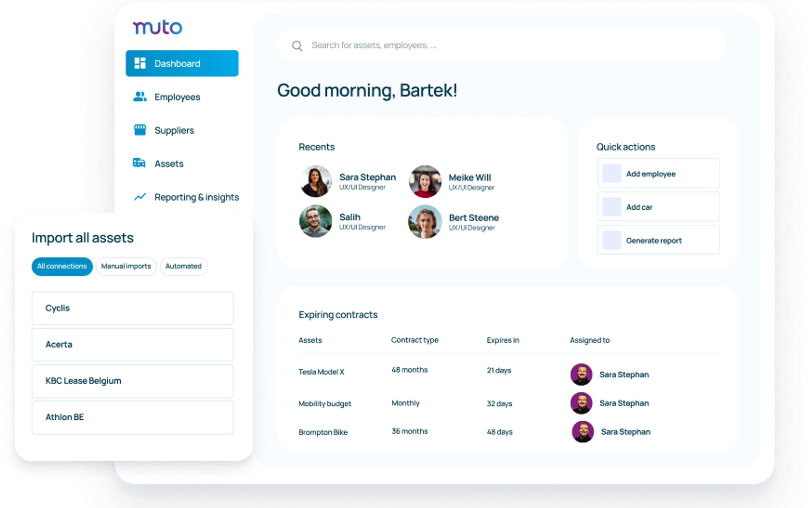Click Sara Stephan in the Mobility budget row
The height and width of the screenshot is (508, 812).
point(624,403)
